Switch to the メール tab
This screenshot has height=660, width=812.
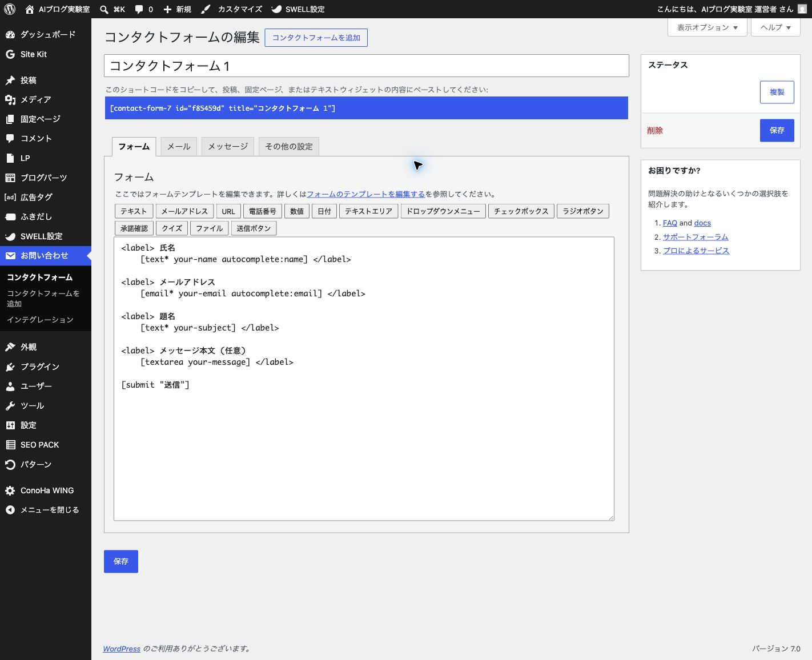point(179,147)
